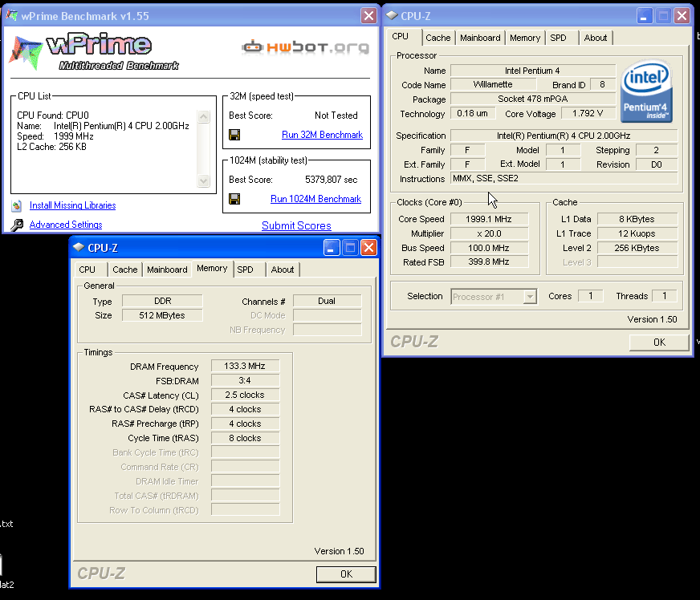The height and width of the screenshot is (600, 700).
Task: Maximize the CPU-Z Memory window
Action: click(350, 248)
